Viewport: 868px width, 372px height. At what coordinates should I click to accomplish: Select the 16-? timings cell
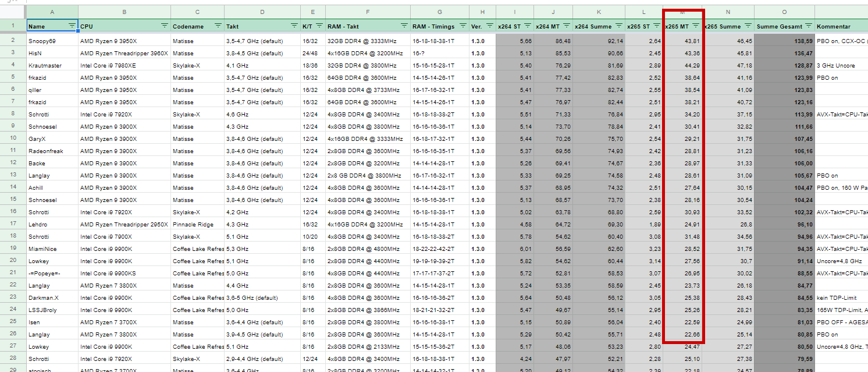click(x=440, y=53)
